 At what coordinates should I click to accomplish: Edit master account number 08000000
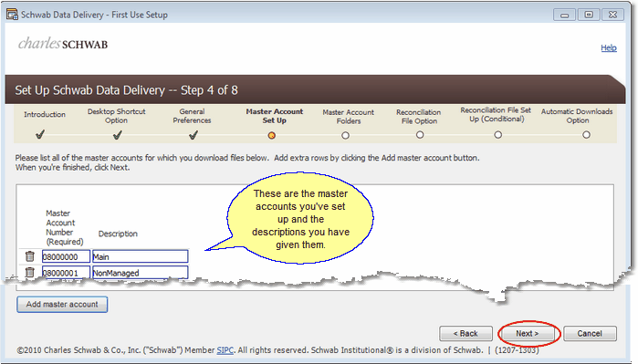pyautogui.click(x=66, y=256)
